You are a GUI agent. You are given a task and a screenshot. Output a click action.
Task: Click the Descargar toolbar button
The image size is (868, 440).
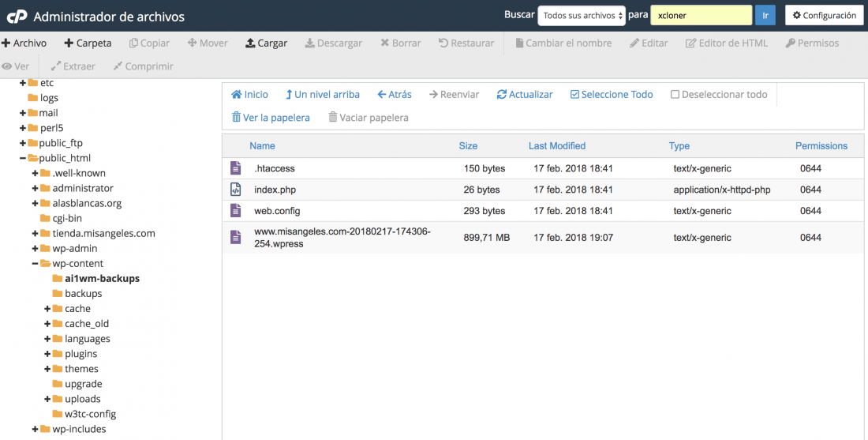point(334,43)
